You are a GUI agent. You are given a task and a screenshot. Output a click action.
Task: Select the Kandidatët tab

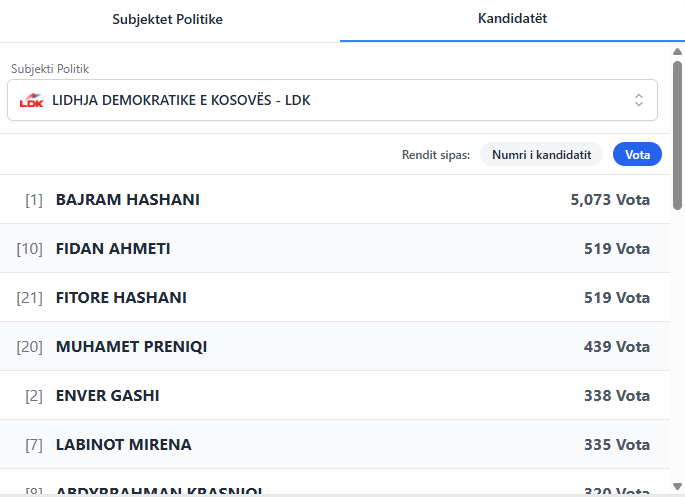[512, 19]
